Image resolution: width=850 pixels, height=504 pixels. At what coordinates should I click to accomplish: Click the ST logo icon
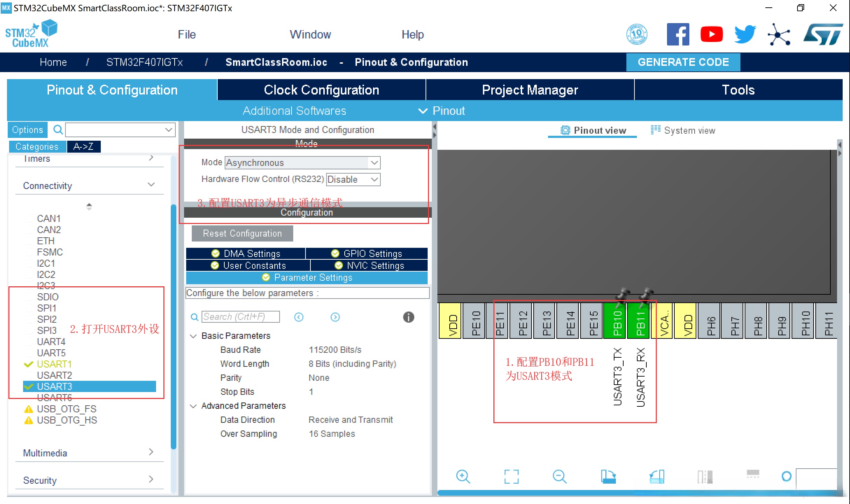tap(823, 34)
